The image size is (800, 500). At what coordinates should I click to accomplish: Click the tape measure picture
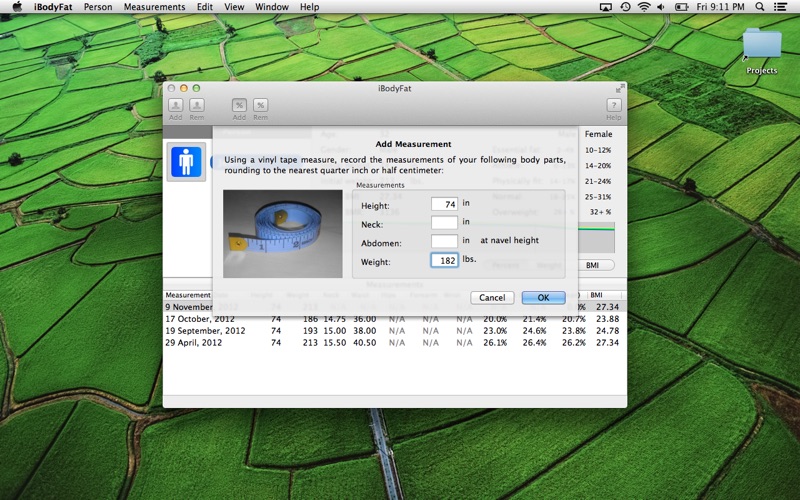[283, 234]
